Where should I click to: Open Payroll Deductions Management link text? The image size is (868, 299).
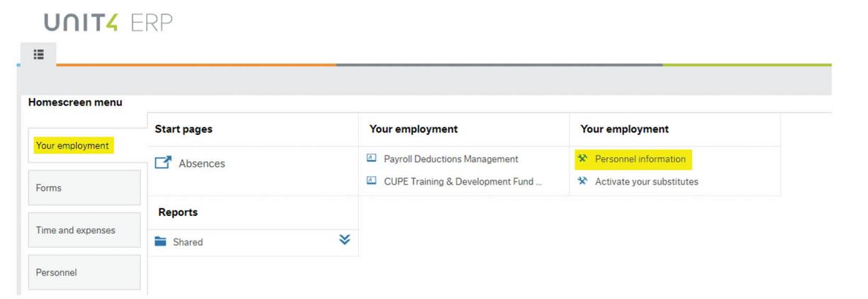(x=451, y=159)
